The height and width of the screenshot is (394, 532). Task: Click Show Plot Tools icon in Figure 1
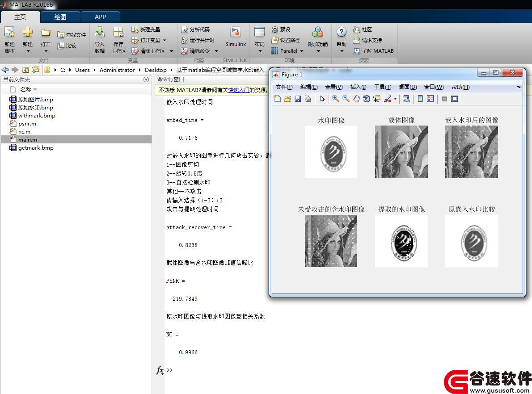click(455, 99)
